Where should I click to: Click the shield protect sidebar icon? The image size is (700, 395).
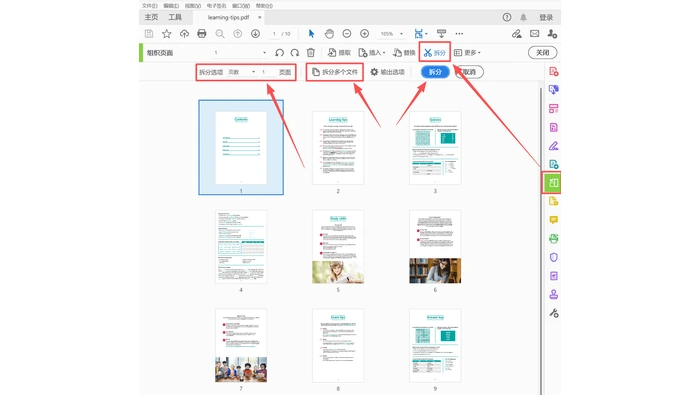[554, 257]
